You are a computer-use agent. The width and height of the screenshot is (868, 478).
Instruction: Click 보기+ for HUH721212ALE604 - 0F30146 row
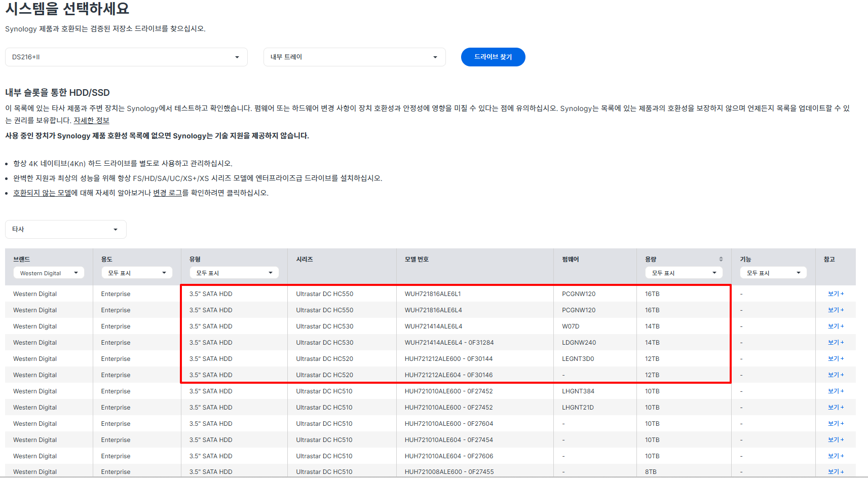tap(836, 375)
